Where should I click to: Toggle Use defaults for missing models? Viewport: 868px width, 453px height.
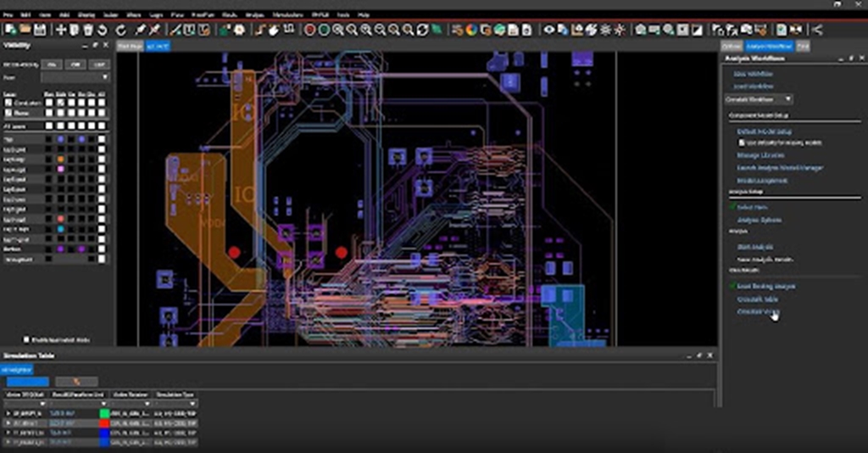tap(742, 143)
